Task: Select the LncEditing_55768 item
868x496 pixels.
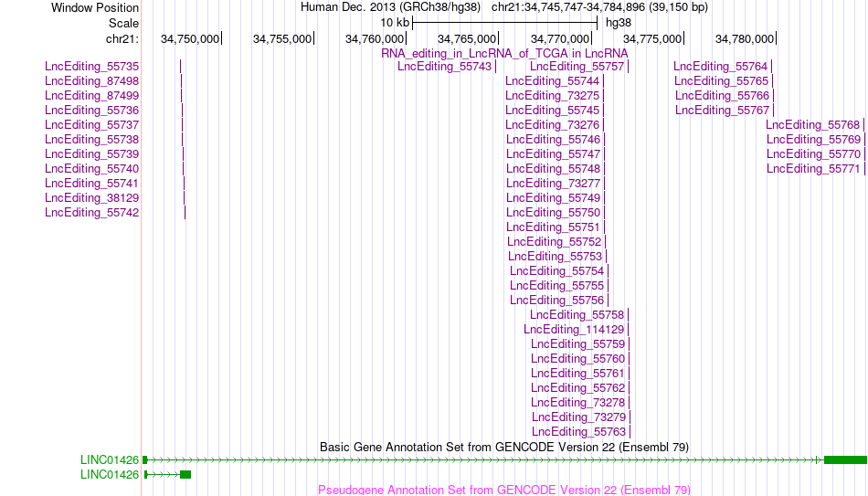Action: point(812,125)
